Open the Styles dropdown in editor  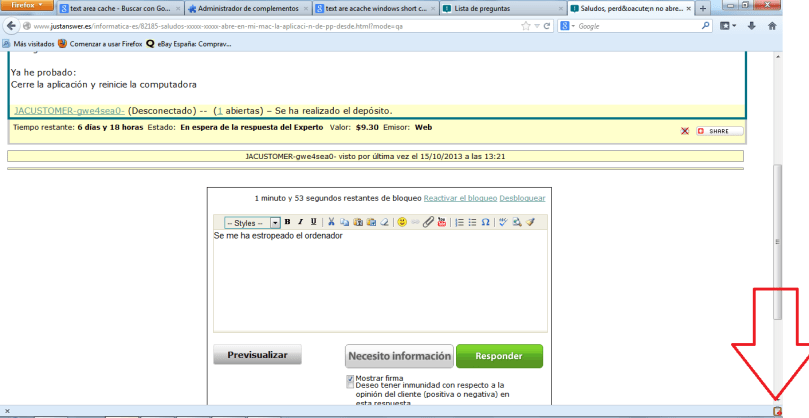coord(251,222)
